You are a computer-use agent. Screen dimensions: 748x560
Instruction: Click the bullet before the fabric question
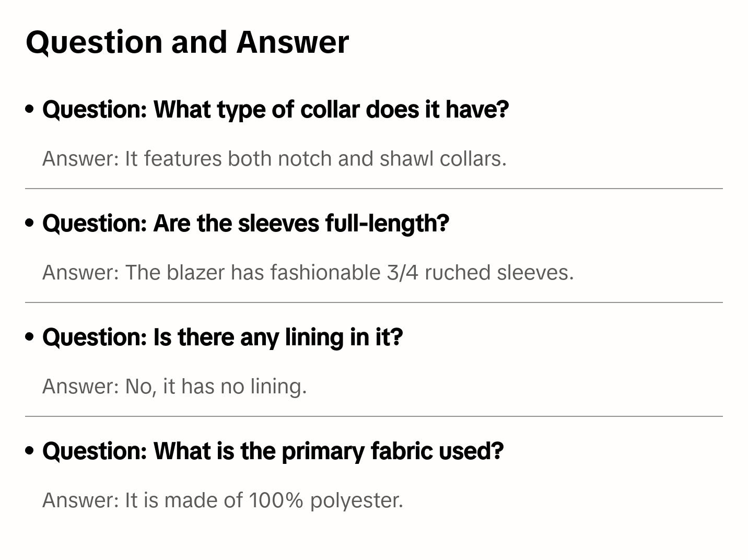click(30, 451)
